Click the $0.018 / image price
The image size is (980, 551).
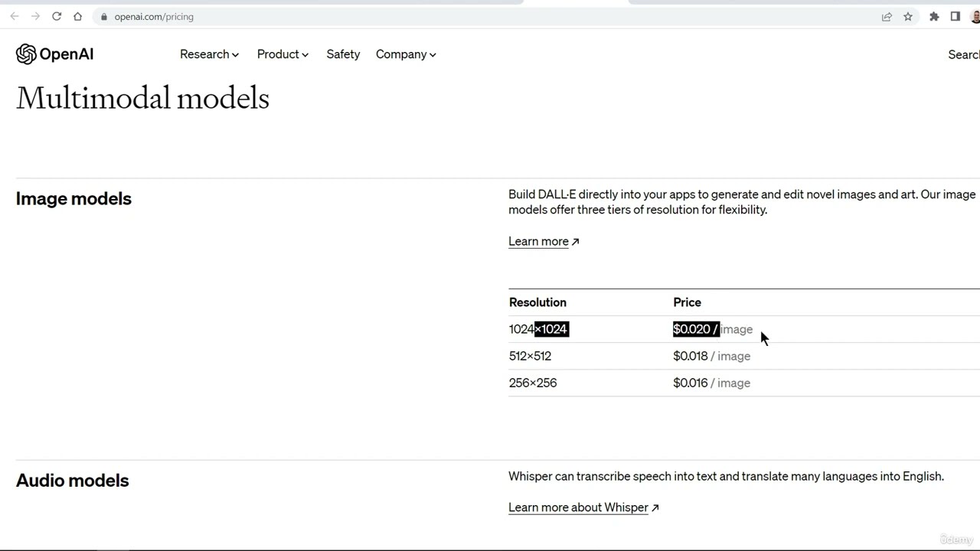pyautogui.click(x=711, y=356)
